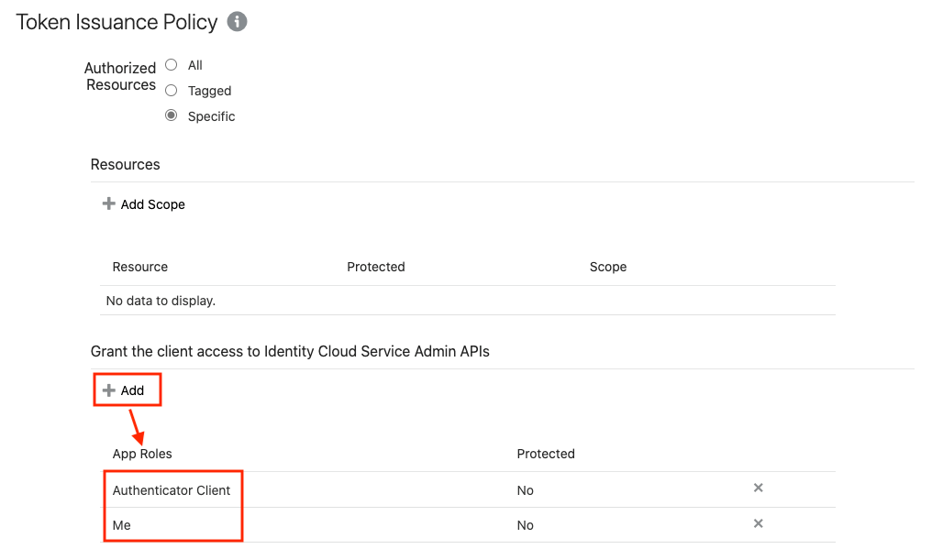Click the plus icon beside Add Scope
The height and width of the screenshot is (560, 932).
(x=109, y=203)
